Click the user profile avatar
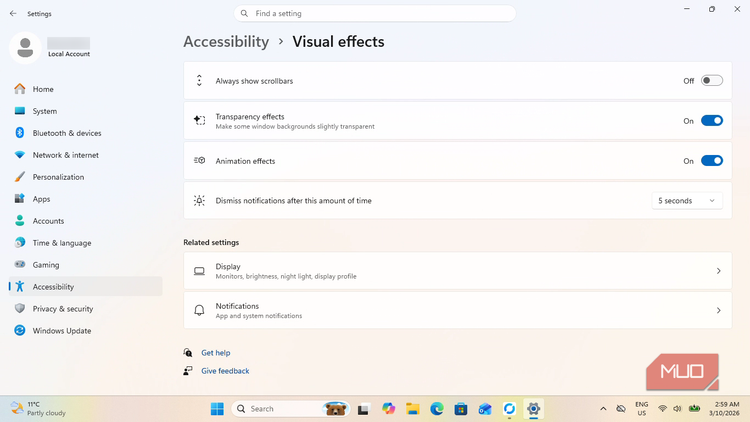Screen dimensions: 750x422 25,48
